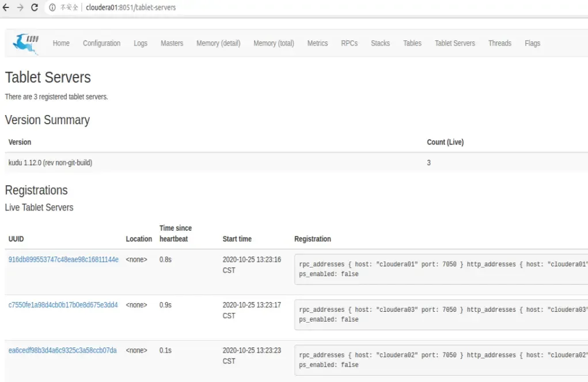Open the Flags page
This screenshot has height=382, width=588.
coord(532,43)
